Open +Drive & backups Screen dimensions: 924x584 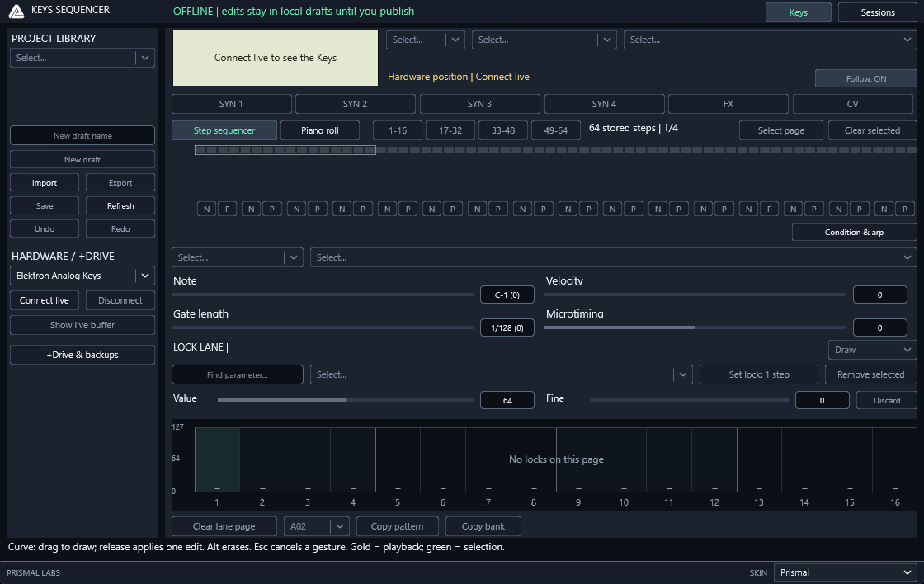click(x=82, y=355)
